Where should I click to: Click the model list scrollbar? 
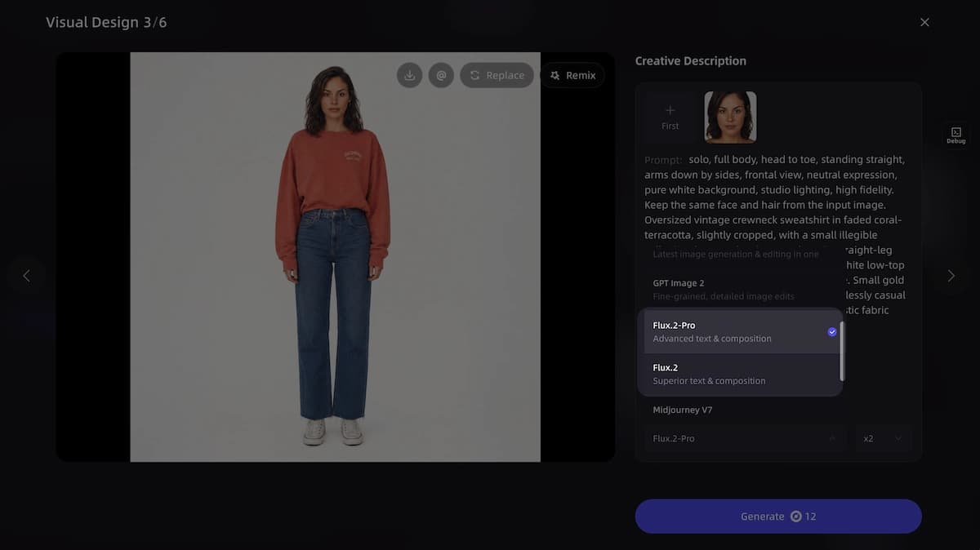click(842, 351)
